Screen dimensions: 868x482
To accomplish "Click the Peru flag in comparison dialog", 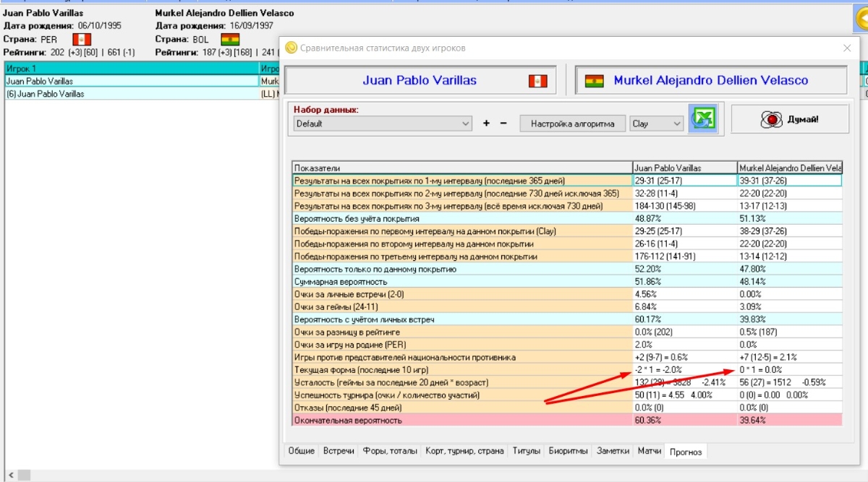I will (x=537, y=81).
